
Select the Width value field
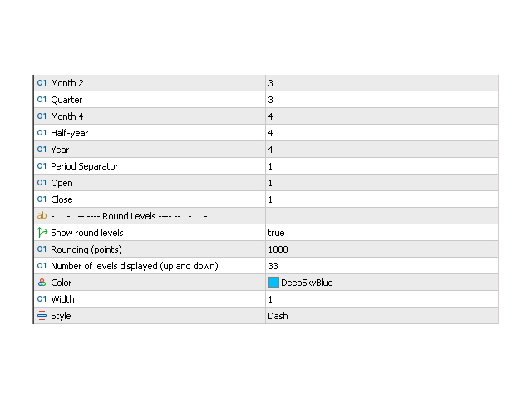click(381, 299)
